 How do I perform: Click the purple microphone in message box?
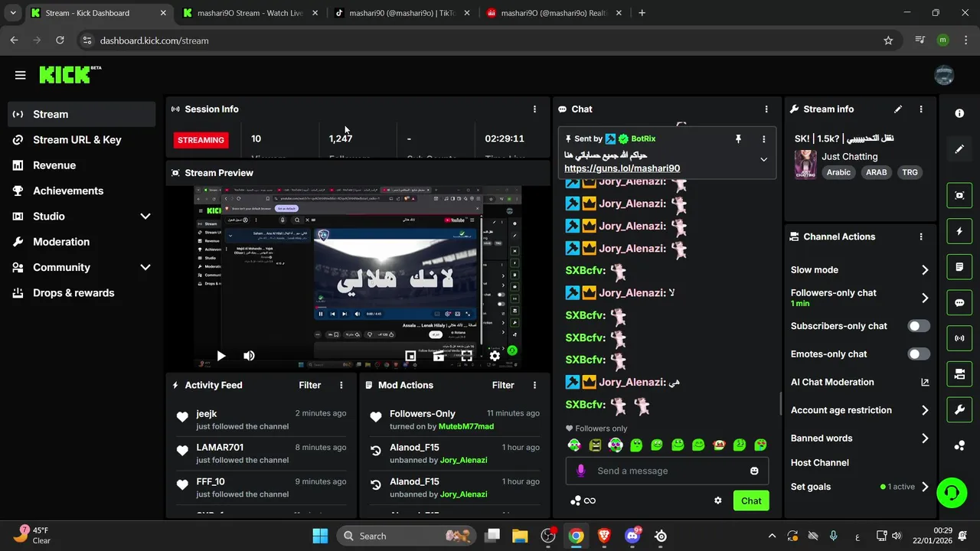coord(581,471)
